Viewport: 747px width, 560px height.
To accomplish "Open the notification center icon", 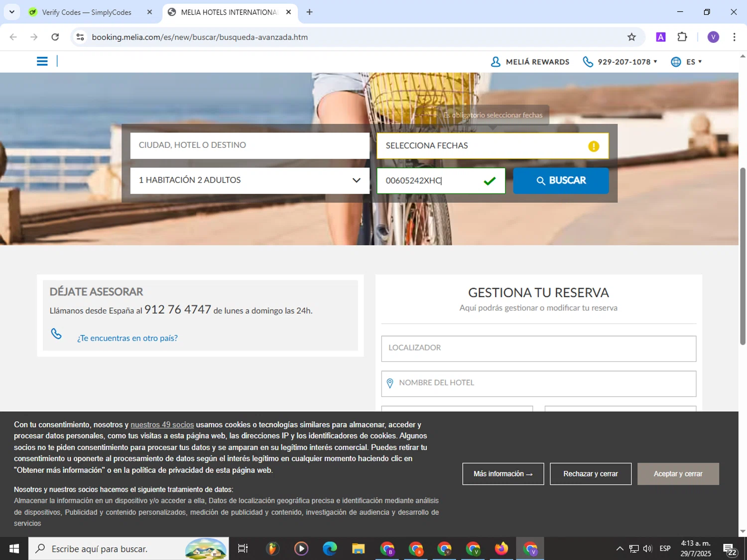I will (730, 549).
